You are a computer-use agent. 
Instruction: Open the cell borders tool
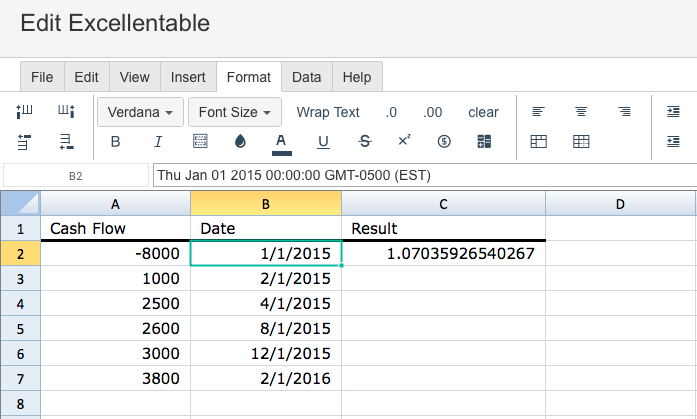pos(199,142)
